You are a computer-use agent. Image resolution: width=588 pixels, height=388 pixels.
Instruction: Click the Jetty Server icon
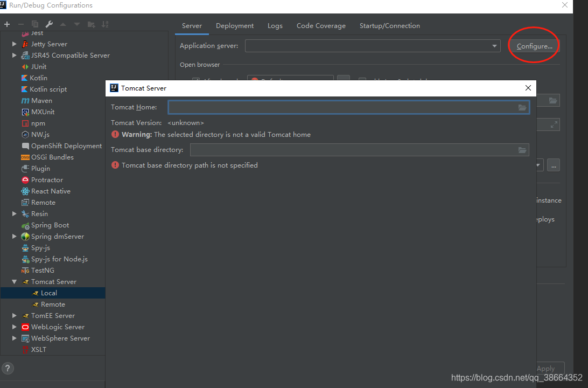[x=25, y=44]
